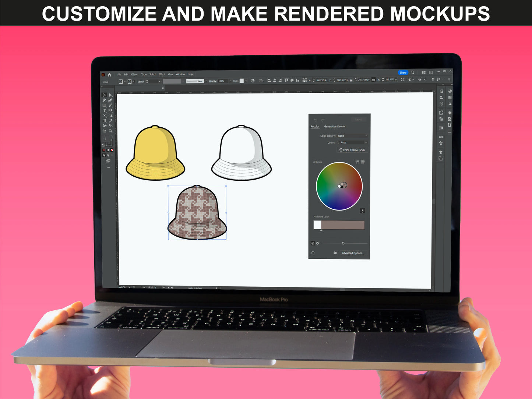Expand the Colors Auto dropdown
Image resolution: width=532 pixels, height=399 pixels.
click(x=352, y=142)
